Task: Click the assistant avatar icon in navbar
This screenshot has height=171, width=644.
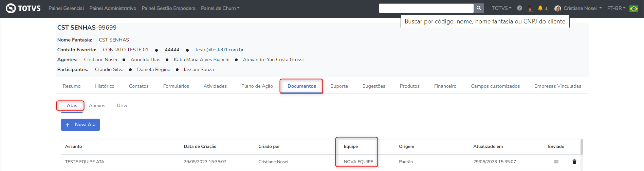Action: coord(530,8)
